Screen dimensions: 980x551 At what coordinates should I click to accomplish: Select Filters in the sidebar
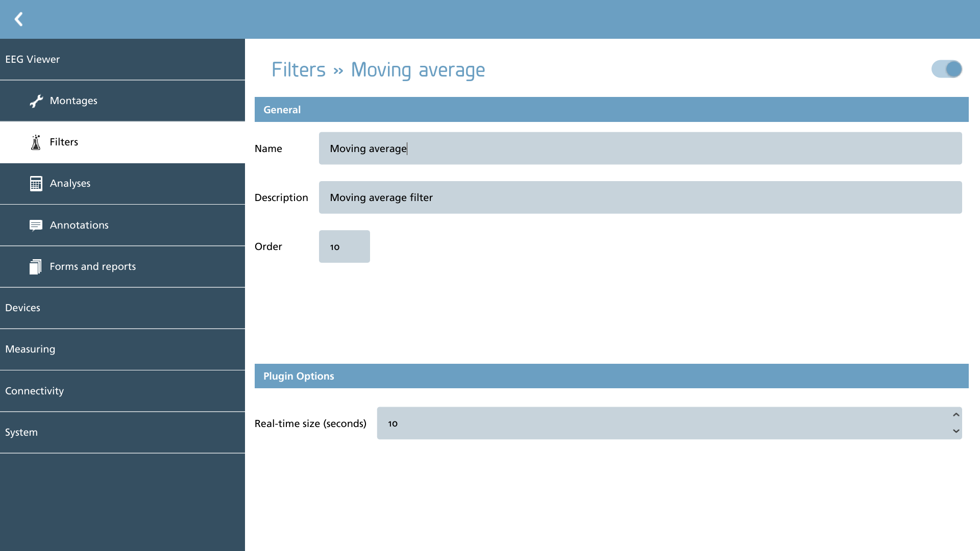pyautogui.click(x=122, y=142)
